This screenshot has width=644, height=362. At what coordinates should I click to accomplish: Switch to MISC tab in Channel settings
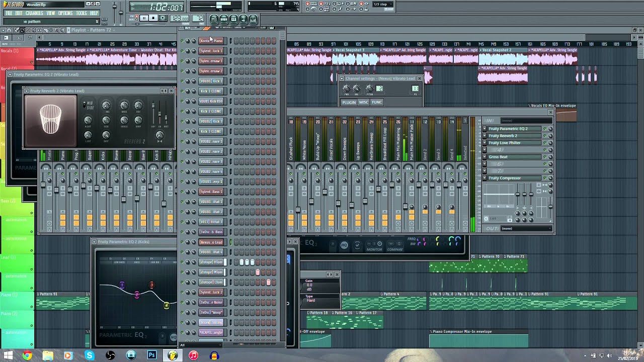(364, 102)
